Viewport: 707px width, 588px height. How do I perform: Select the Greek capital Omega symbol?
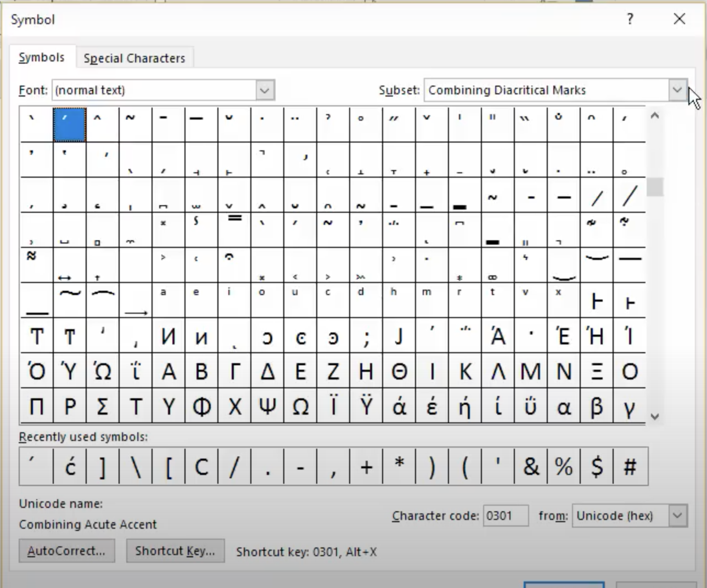pos(300,406)
